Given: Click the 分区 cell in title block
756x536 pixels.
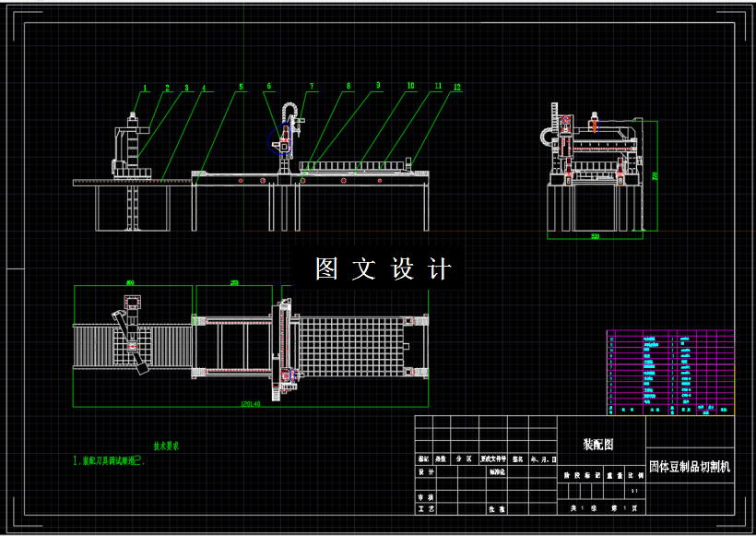Looking at the screenshot, I should [x=465, y=459].
